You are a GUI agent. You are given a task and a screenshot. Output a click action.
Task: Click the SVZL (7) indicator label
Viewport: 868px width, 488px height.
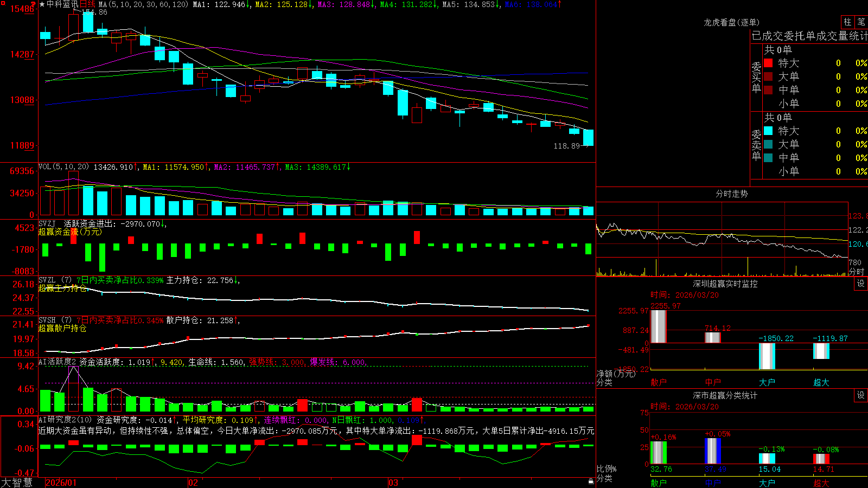(55, 280)
